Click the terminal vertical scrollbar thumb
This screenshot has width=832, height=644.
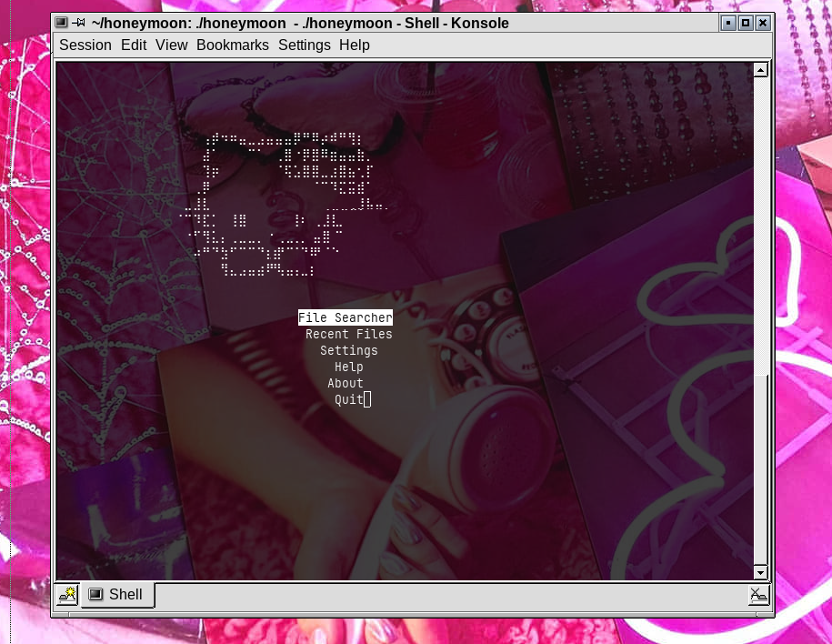click(760, 470)
